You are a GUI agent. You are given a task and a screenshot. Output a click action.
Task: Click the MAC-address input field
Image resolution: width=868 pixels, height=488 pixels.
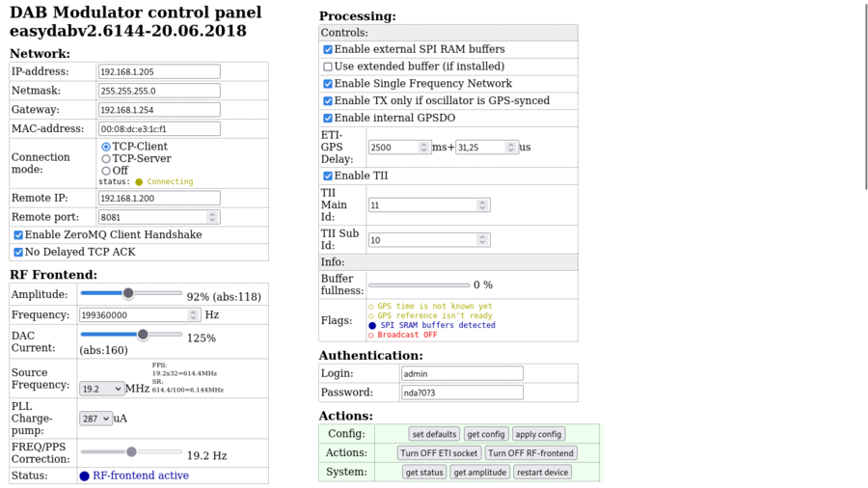pyautogui.click(x=159, y=129)
